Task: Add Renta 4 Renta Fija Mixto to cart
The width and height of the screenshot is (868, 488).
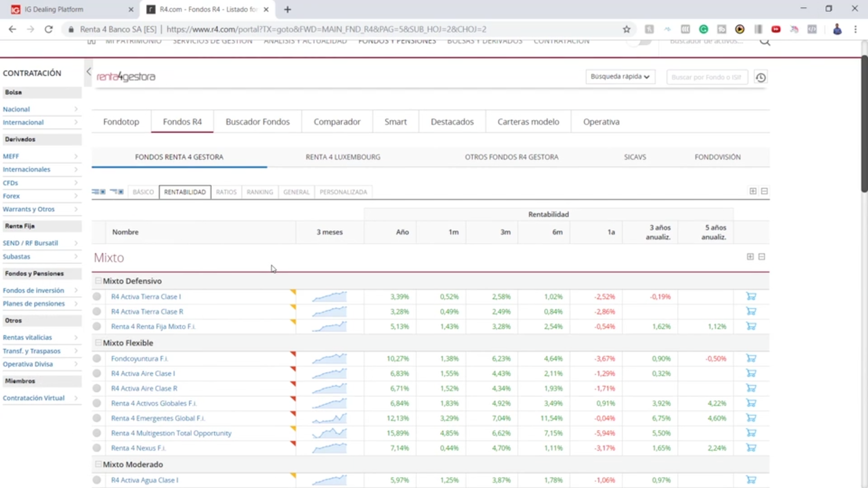Action: click(751, 326)
